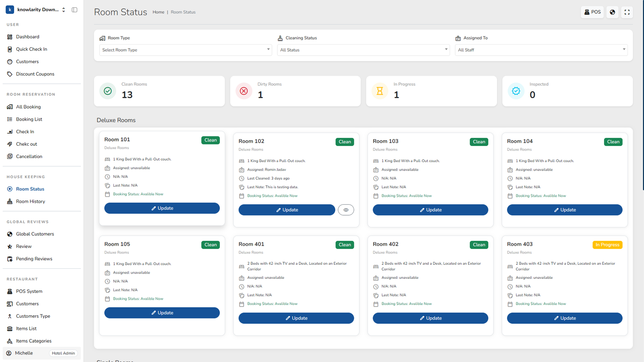
Task: Go to Room History in sidebar
Action: [x=30, y=202]
